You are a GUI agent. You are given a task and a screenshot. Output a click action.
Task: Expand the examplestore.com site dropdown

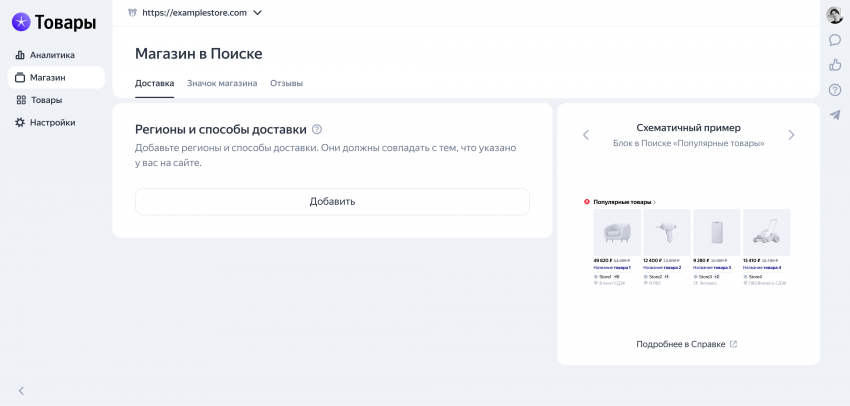coord(257,13)
